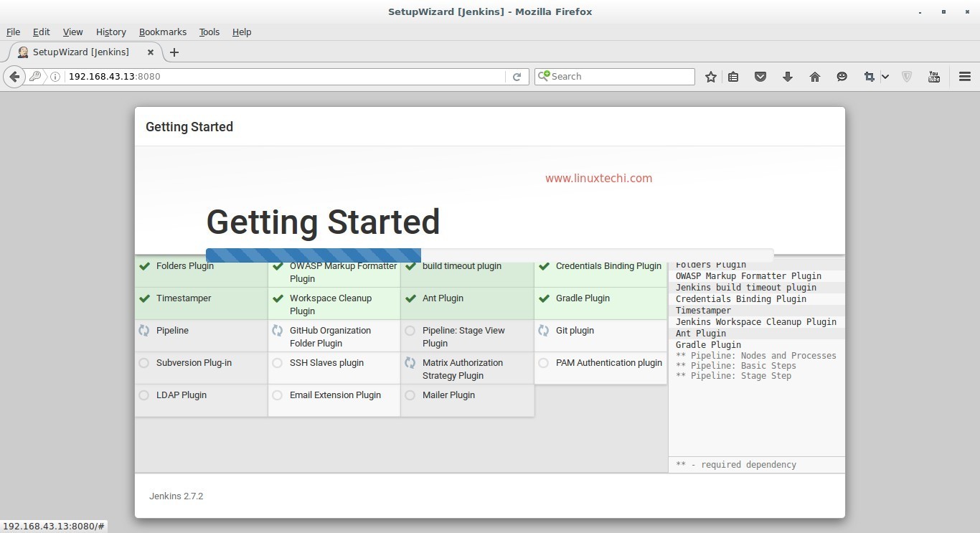Open the screenshot tool dropdown chevron
This screenshot has height=533, width=980.
885,76
